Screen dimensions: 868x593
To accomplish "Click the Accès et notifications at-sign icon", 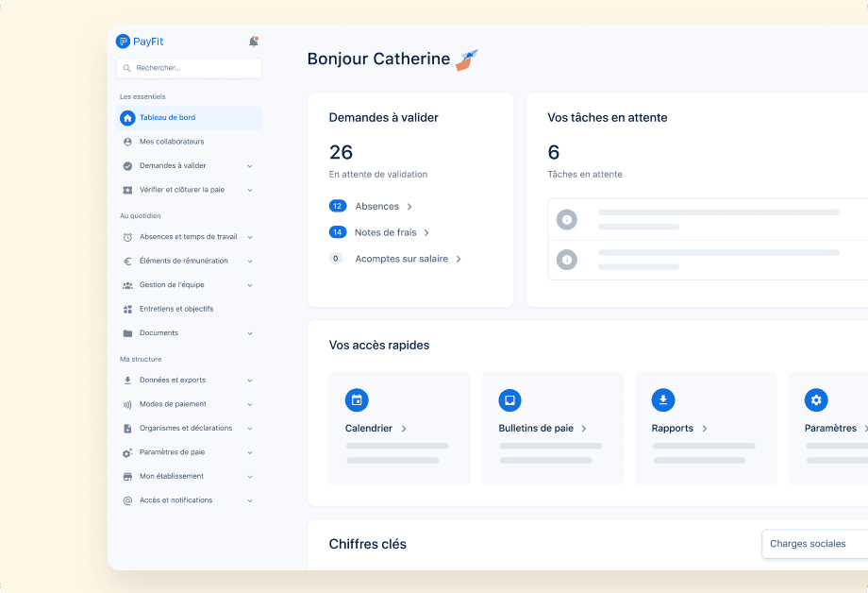I will click(x=127, y=500).
